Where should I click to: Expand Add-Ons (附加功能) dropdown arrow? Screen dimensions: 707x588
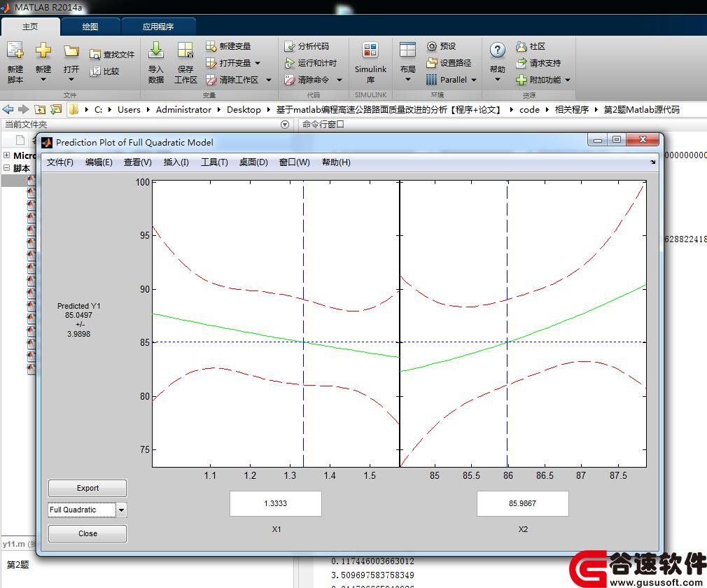coord(568,80)
